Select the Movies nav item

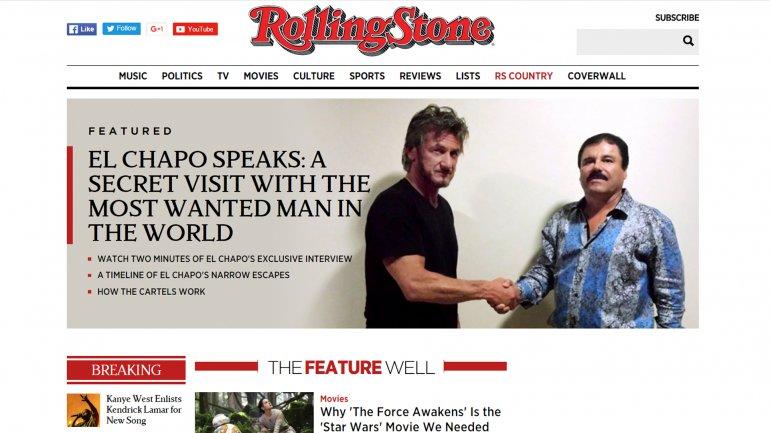pyautogui.click(x=261, y=76)
